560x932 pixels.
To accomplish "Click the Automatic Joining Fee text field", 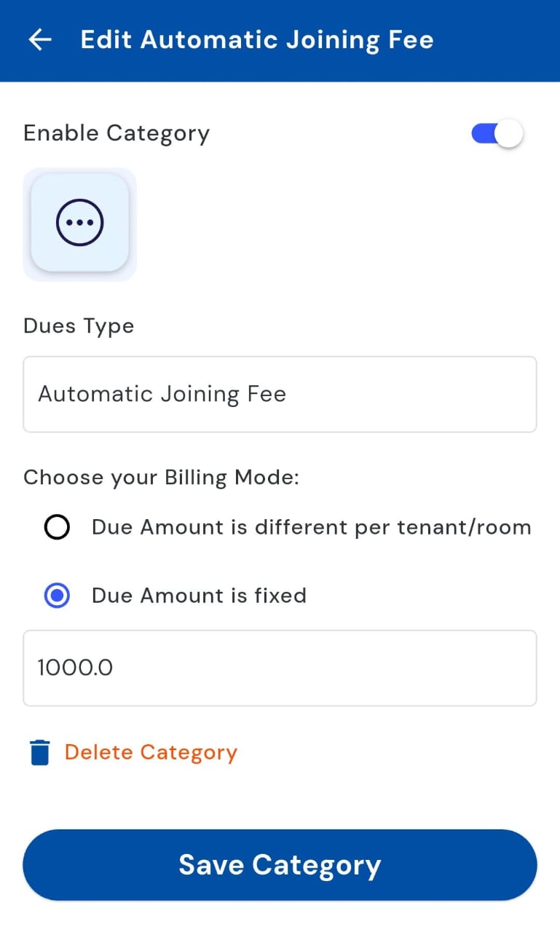I will pos(280,394).
